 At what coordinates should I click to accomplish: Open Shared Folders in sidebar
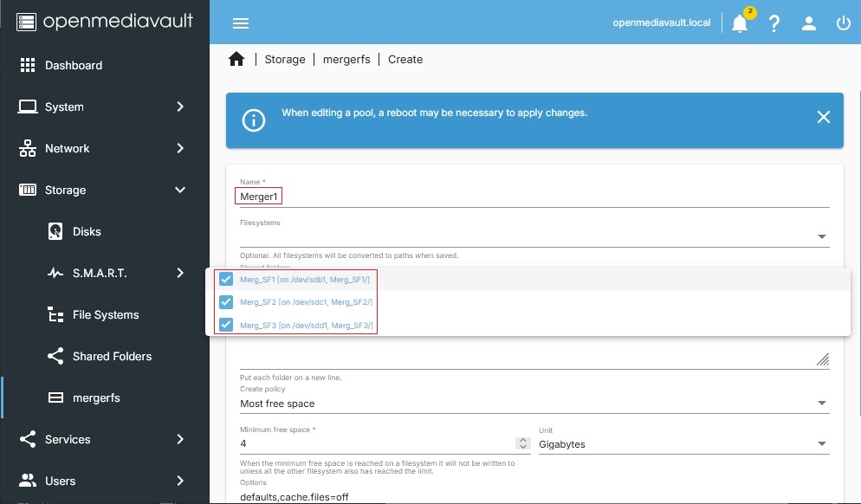tap(112, 357)
